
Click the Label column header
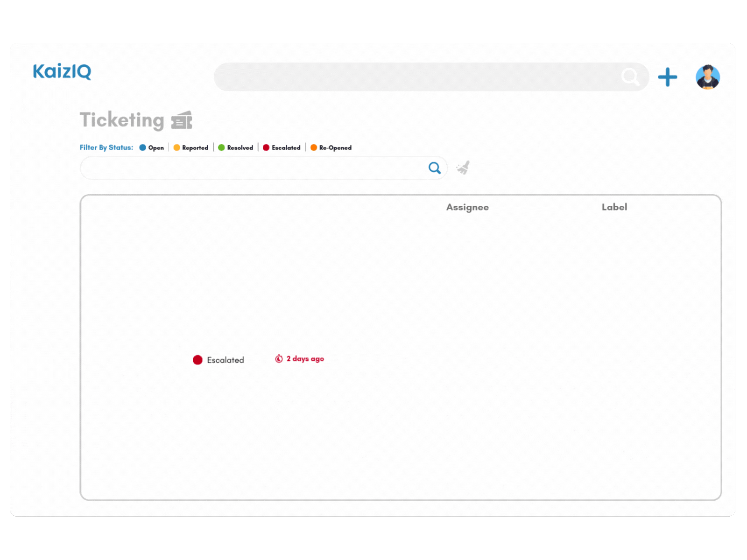[x=614, y=207]
